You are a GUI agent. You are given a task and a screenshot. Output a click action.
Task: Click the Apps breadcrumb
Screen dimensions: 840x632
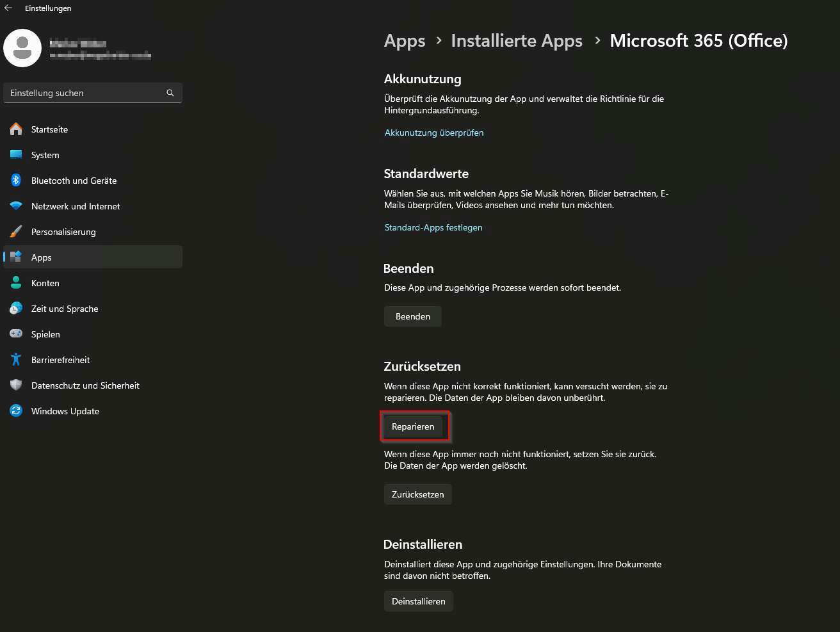[x=405, y=41]
